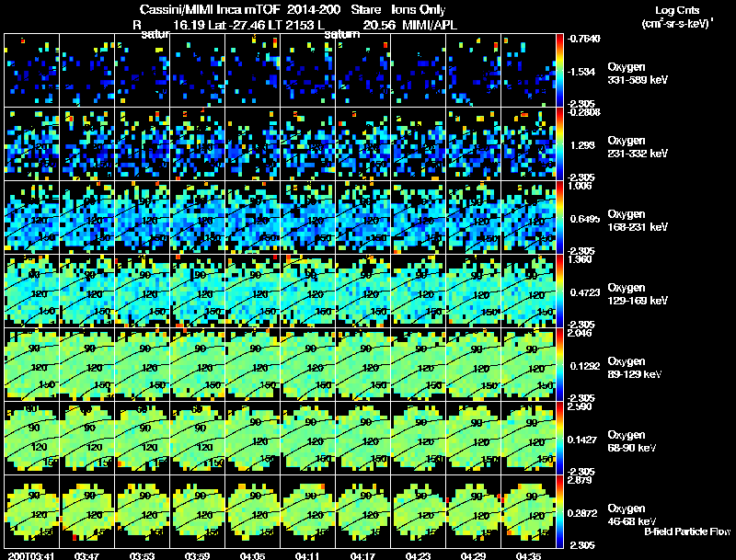
Task: Click the '04:17' time label
Action: coord(362,555)
